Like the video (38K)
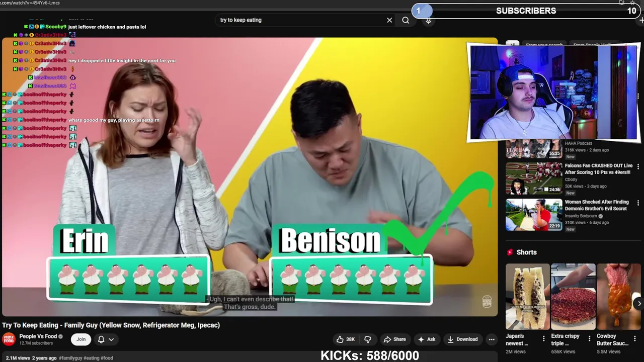 coord(346,339)
